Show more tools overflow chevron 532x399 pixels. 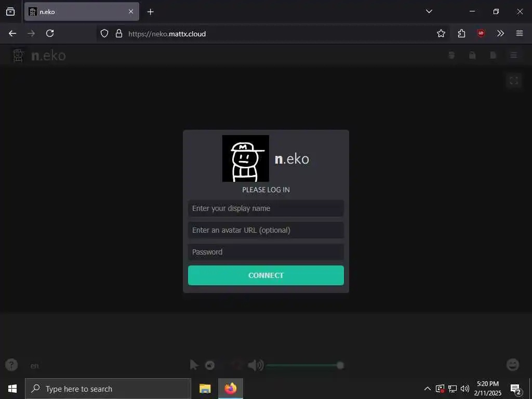[500, 33]
